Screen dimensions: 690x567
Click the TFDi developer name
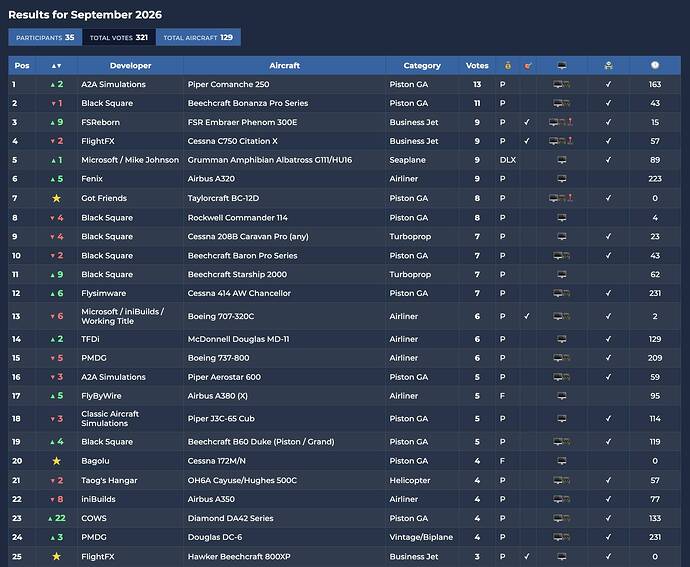90,339
